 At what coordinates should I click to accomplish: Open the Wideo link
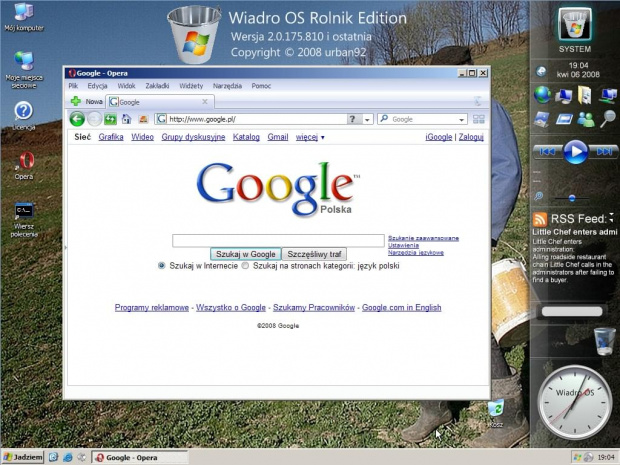click(x=142, y=137)
